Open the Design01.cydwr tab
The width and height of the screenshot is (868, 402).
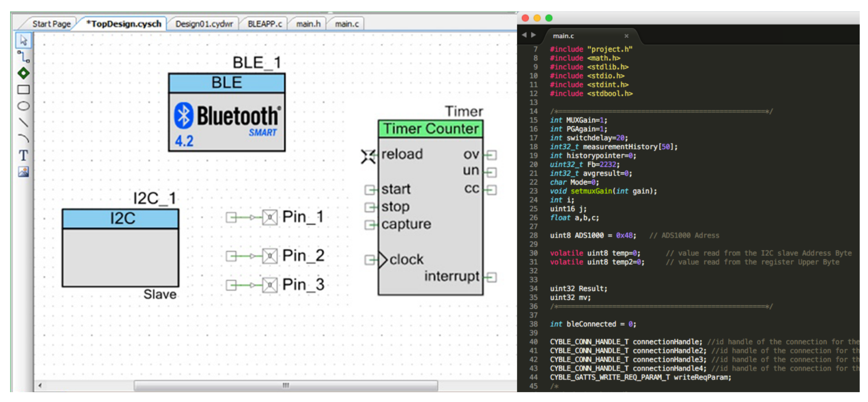204,24
